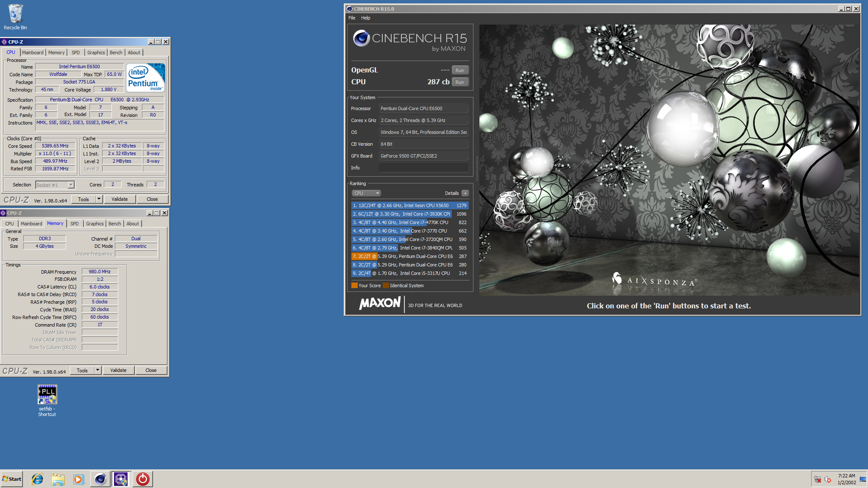
Task: Click the Cinebench title bar icon
Action: point(350,9)
